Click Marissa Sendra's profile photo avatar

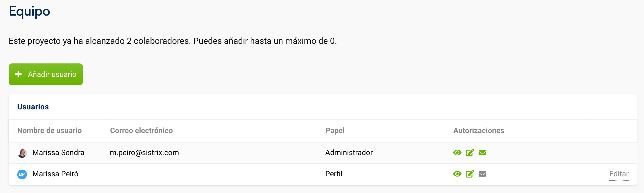click(22, 153)
